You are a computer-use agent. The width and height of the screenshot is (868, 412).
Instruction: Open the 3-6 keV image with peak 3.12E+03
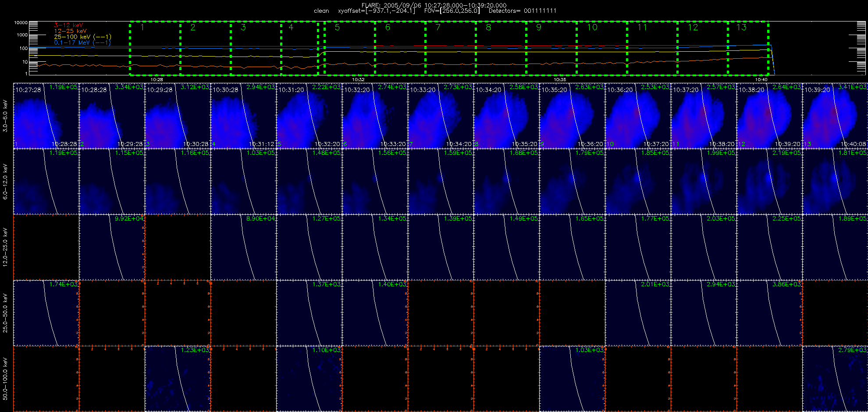[x=178, y=116]
